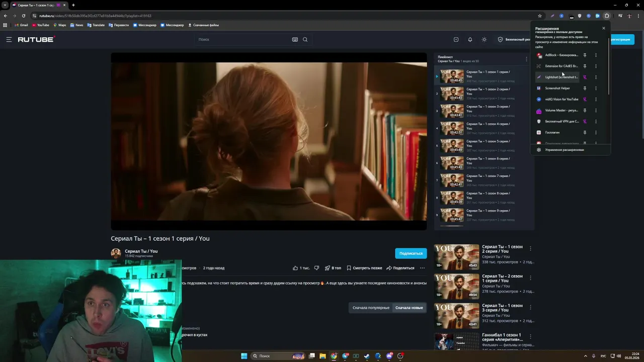Open more options for Extension for CAdES

(596, 66)
